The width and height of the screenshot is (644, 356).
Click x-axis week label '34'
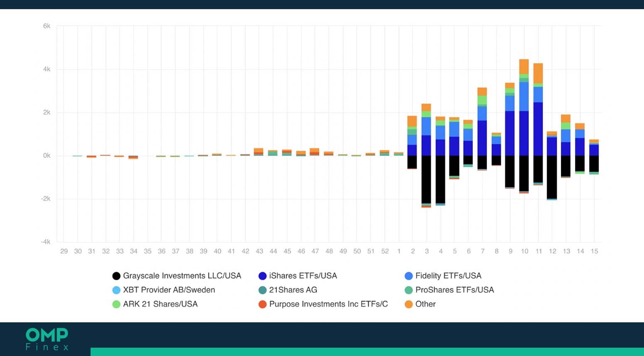133,251
